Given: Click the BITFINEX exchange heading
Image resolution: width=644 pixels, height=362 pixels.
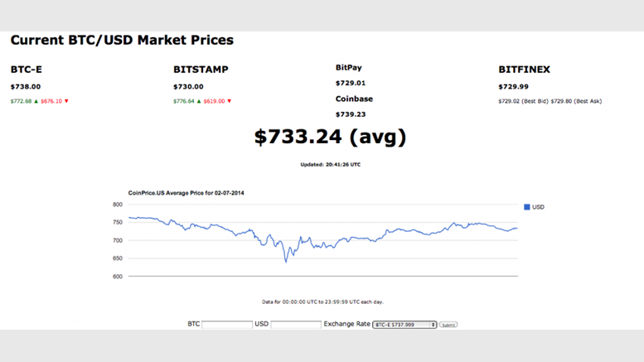Looking at the screenshot, I should coord(524,70).
